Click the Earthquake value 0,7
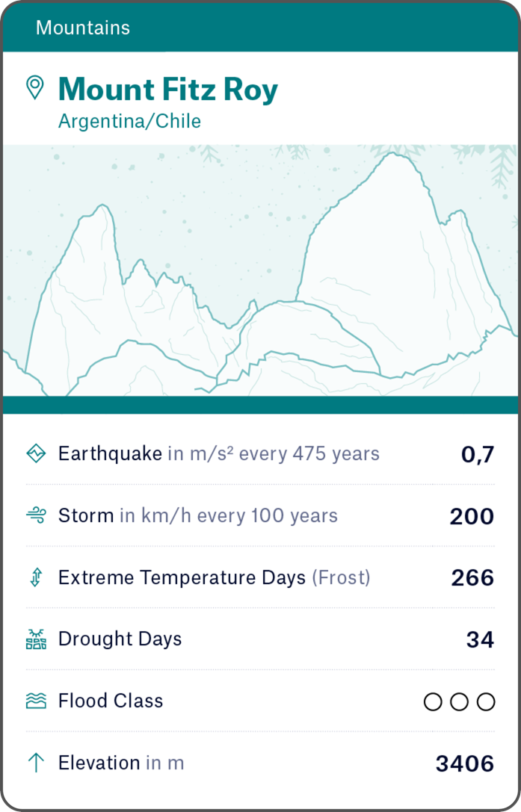This screenshot has width=521, height=812. coord(478,454)
